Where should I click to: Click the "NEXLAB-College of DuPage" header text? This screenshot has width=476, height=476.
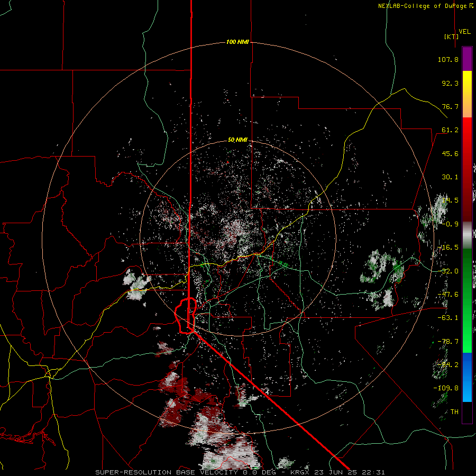pyautogui.click(x=423, y=6)
